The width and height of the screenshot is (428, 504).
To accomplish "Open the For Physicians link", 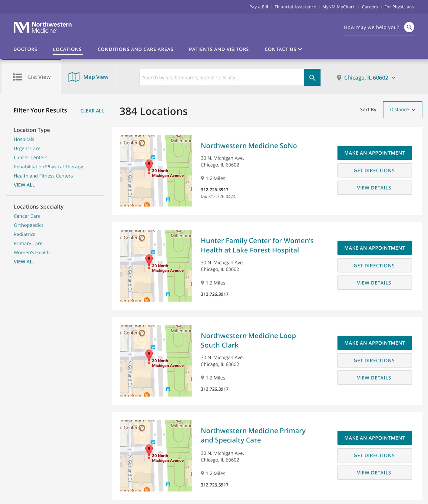I will 399,7.
